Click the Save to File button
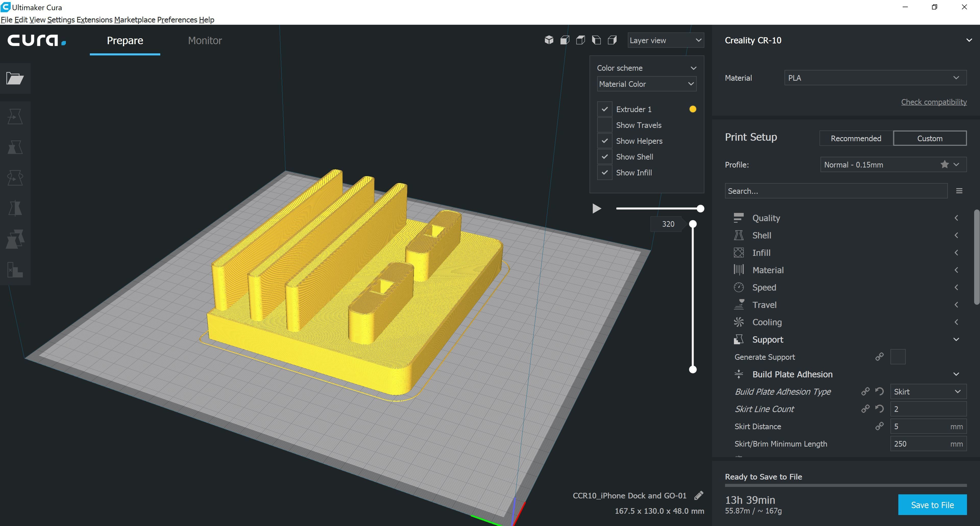The image size is (980, 526). [x=932, y=505]
